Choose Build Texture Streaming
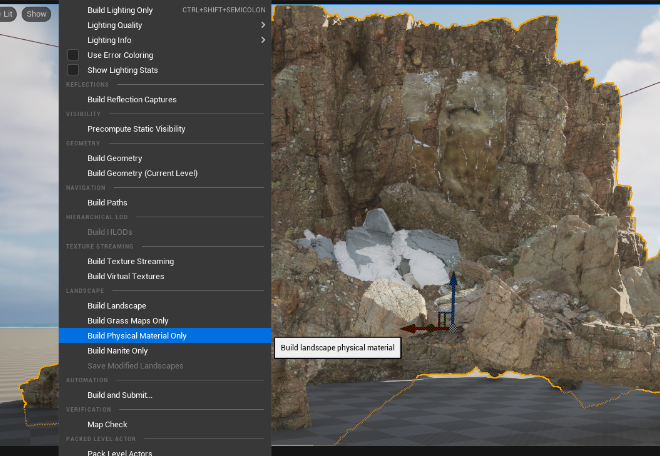The height and width of the screenshot is (456, 660). tap(130, 262)
